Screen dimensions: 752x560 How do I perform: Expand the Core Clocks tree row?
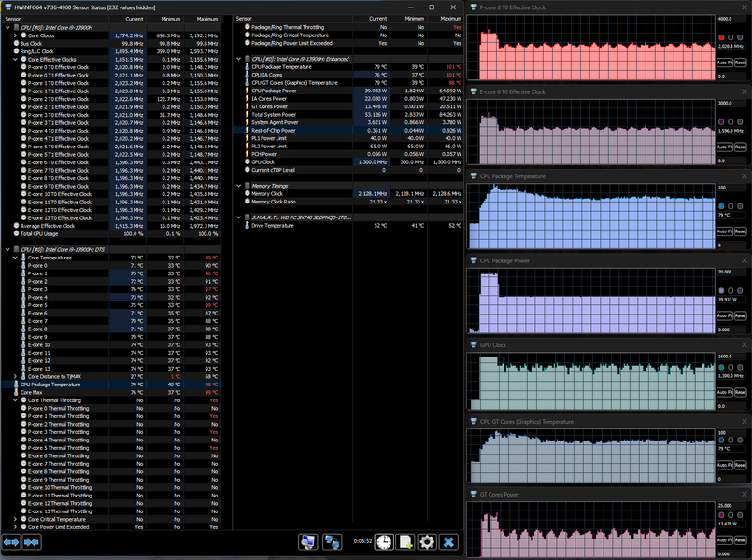coord(15,35)
